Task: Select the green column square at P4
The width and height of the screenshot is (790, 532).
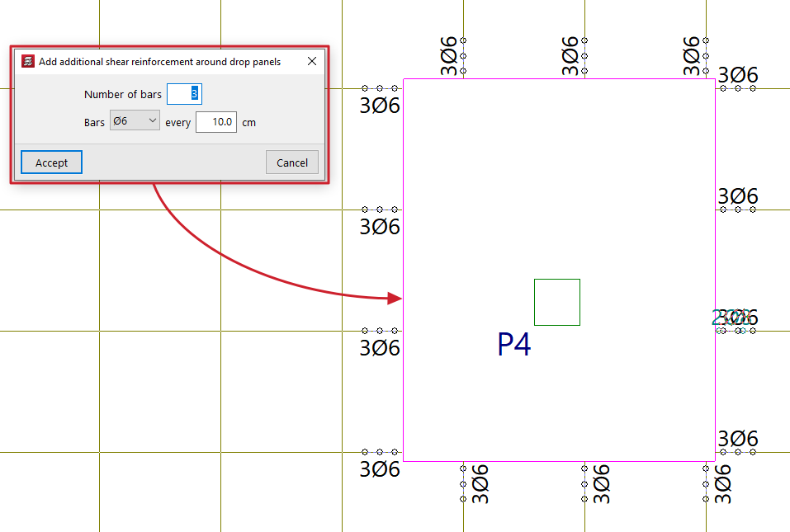Action: 557,302
